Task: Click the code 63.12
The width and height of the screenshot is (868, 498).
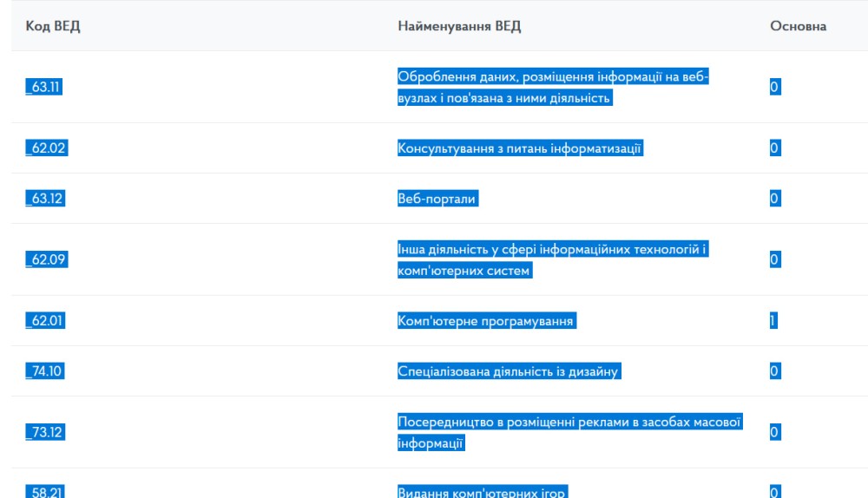Action: click(x=45, y=199)
